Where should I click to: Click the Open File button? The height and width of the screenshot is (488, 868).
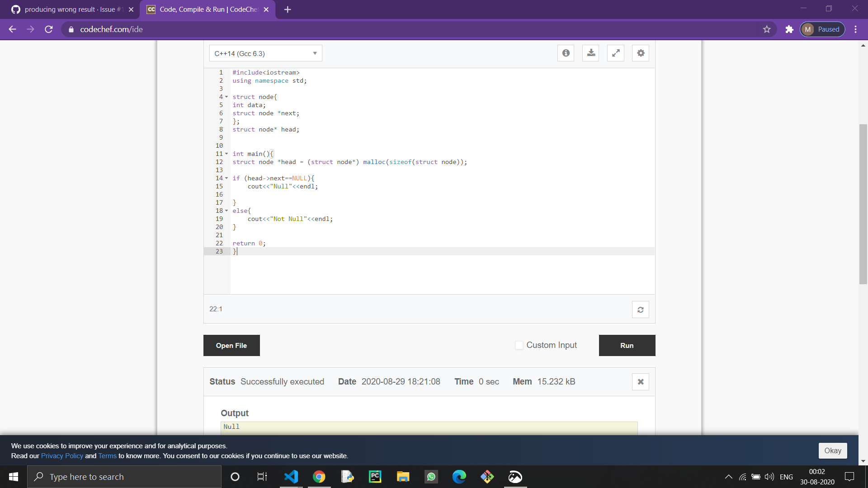231,345
